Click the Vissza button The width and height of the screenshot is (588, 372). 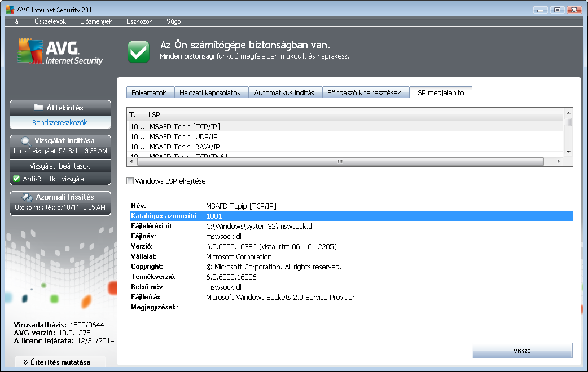522,351
